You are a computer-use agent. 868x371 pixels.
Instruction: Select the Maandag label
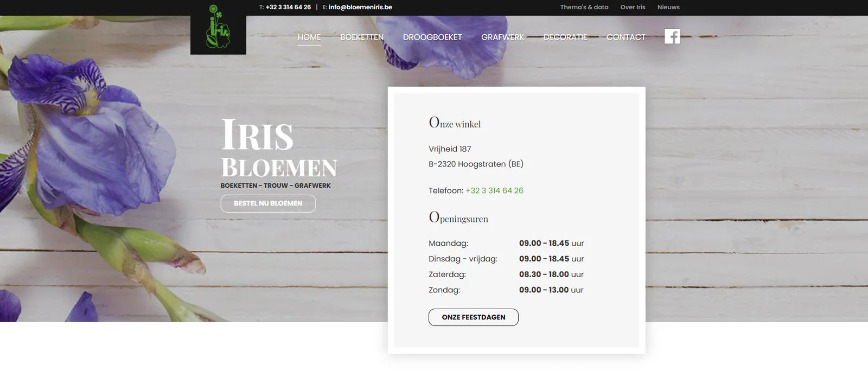[448, 243]
